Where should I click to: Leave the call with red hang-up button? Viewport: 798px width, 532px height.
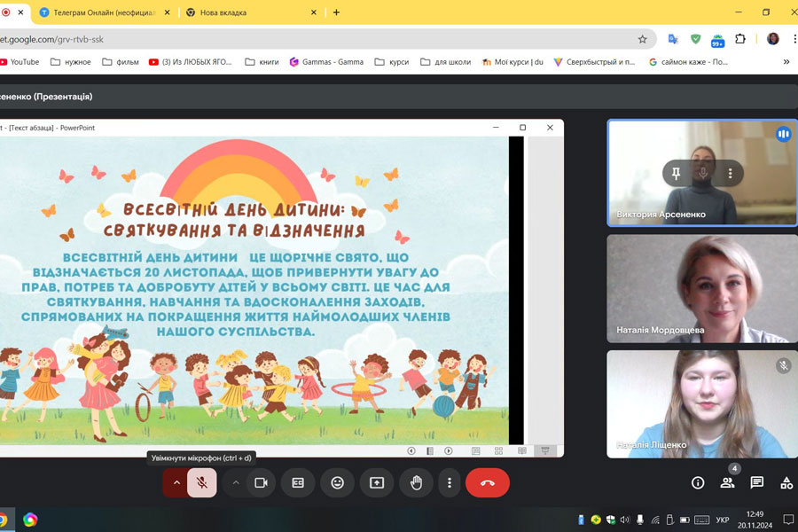click(487, 482)
